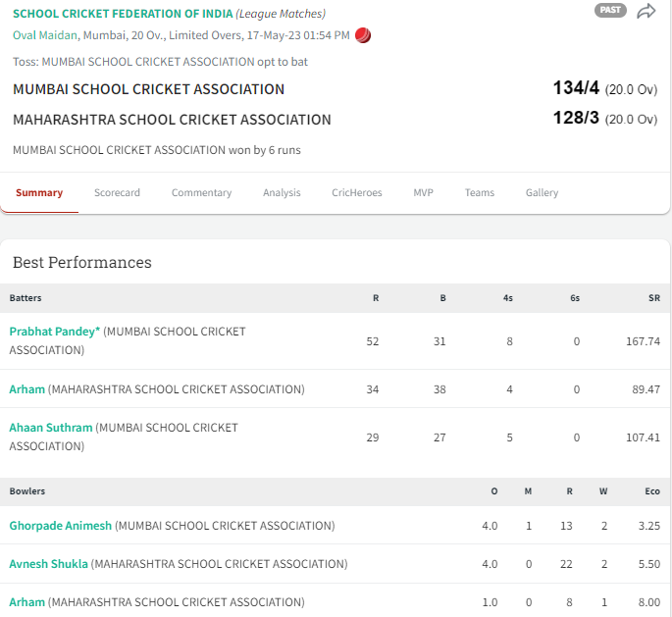
Task: Click Maharashtra School Cricket Association team name
Action: point(172,120)
